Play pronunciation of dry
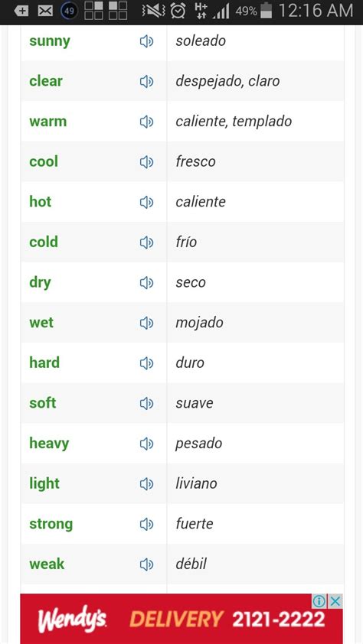The width and height of the screenshot is (363, 644). click(x=146, y=283)
